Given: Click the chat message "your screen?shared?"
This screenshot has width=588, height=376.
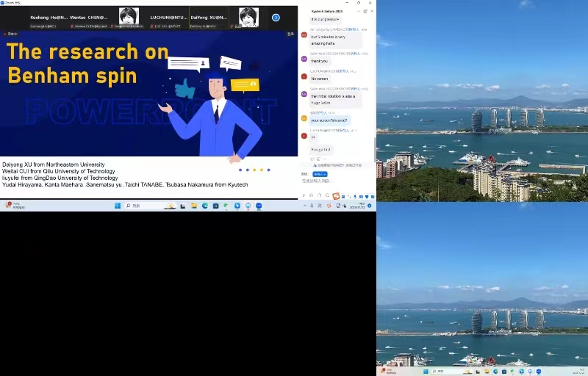Looking at the screenshot, I should coord(329,120).
